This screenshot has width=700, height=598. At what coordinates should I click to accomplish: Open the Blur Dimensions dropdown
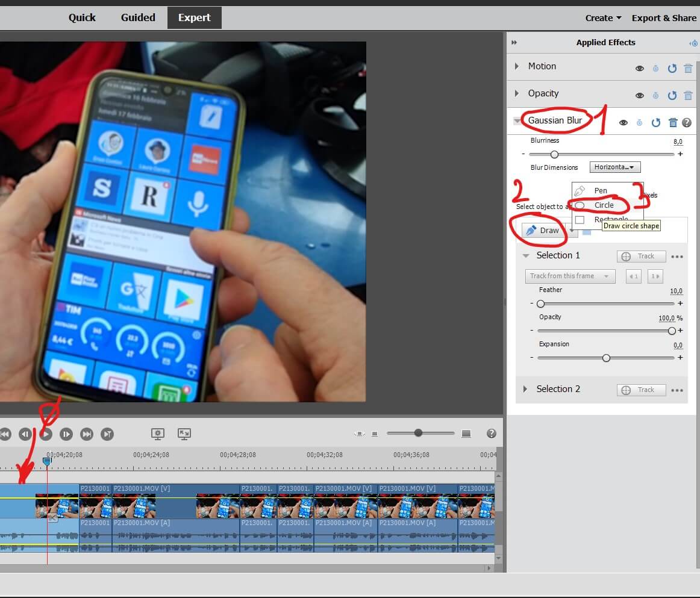point(615,167)
